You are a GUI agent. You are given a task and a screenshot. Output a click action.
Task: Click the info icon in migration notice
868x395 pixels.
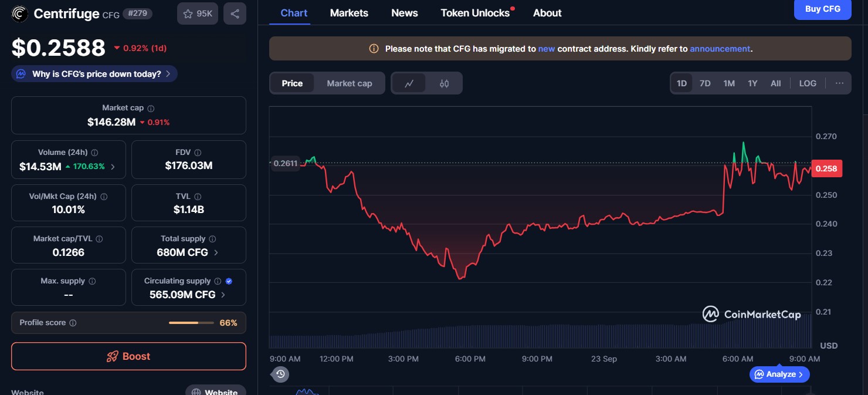(x=374, y=49)
